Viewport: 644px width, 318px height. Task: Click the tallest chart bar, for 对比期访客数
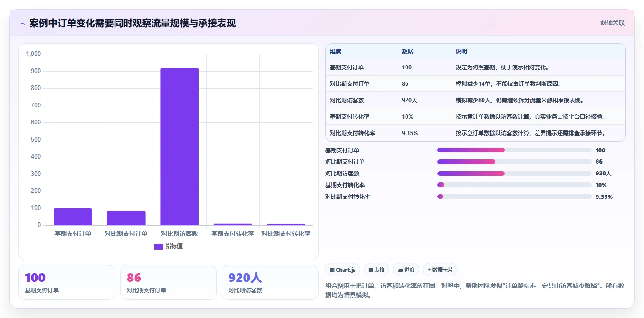point(179,146)
